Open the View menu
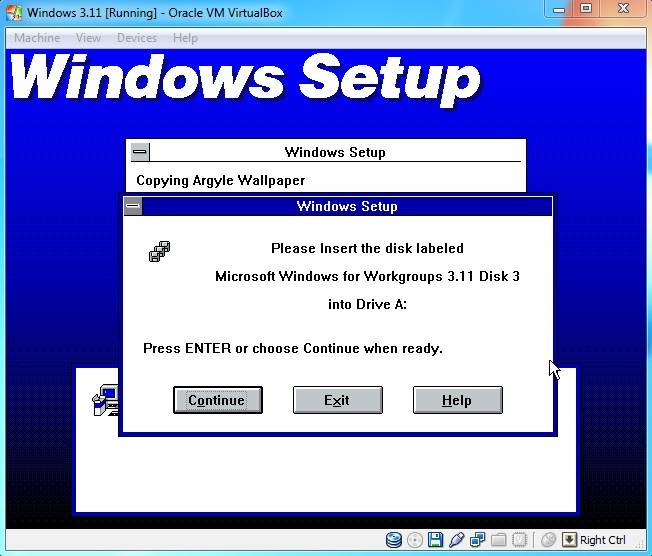This screenshot has height=556, width=652. coord(88,38)
